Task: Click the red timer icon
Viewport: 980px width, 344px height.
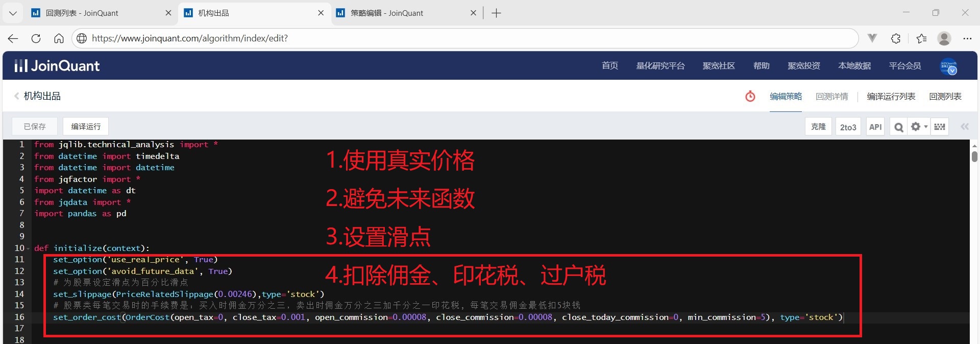Action: [750, 96]
